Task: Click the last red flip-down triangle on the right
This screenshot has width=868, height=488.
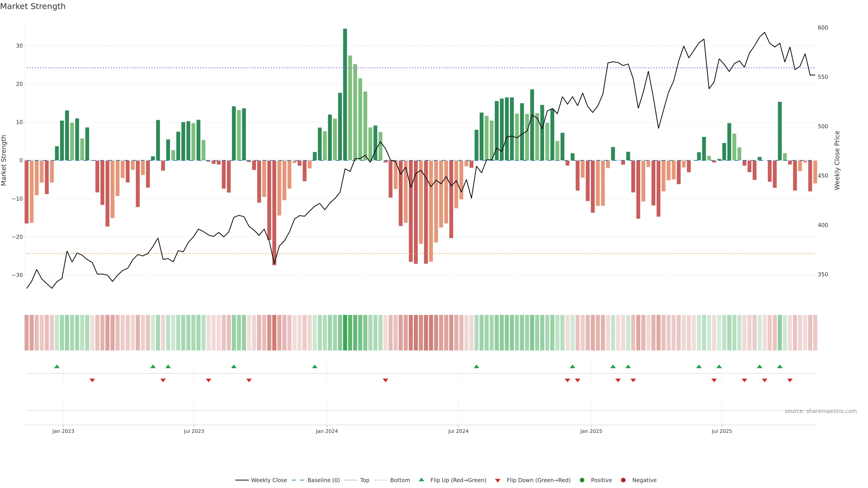Action: [790, 380]
